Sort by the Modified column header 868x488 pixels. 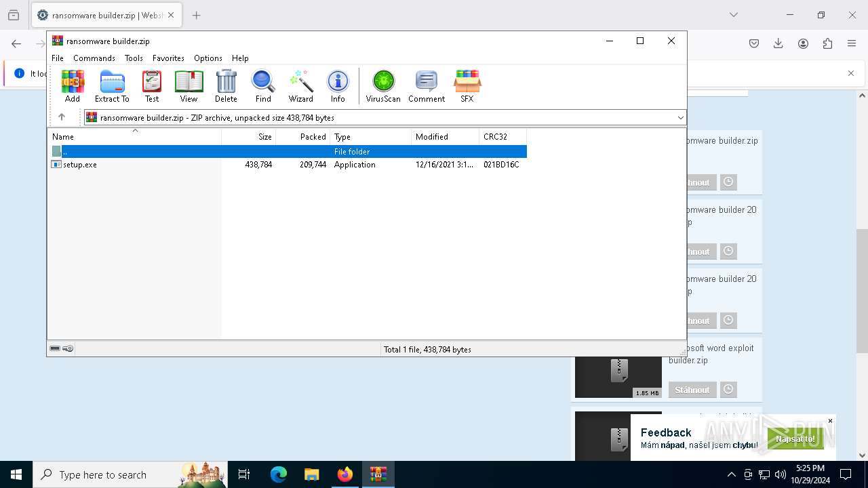point(446,136)
